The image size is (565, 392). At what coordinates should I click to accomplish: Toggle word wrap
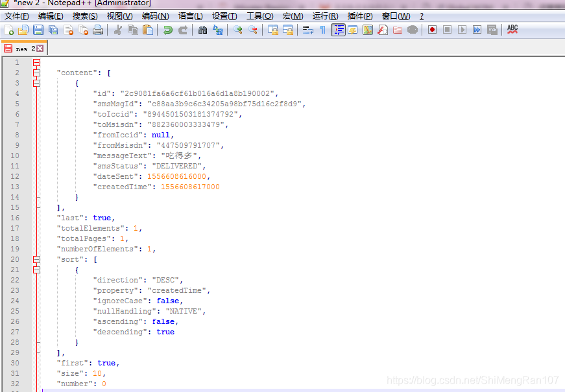click(x=307, y=30)
